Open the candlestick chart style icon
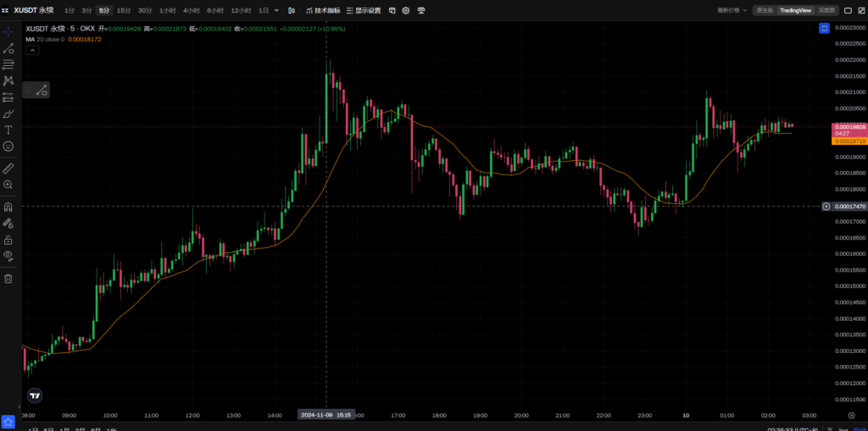 coord(292,10)
